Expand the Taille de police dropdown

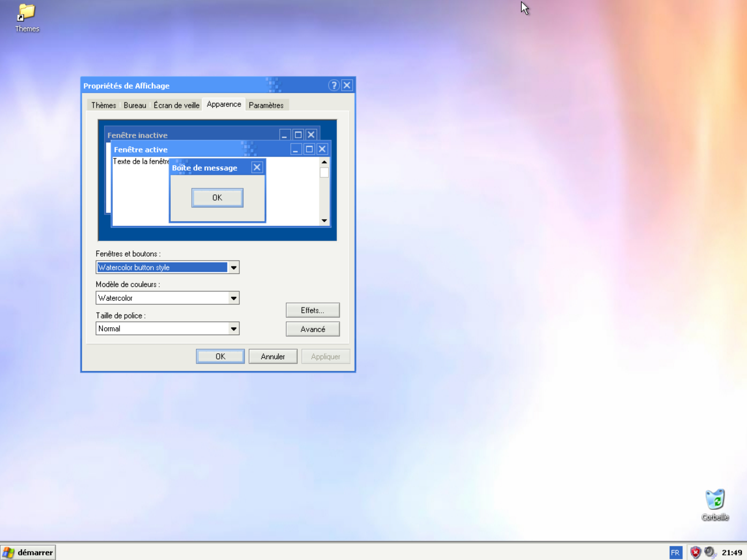pos(233,329)
